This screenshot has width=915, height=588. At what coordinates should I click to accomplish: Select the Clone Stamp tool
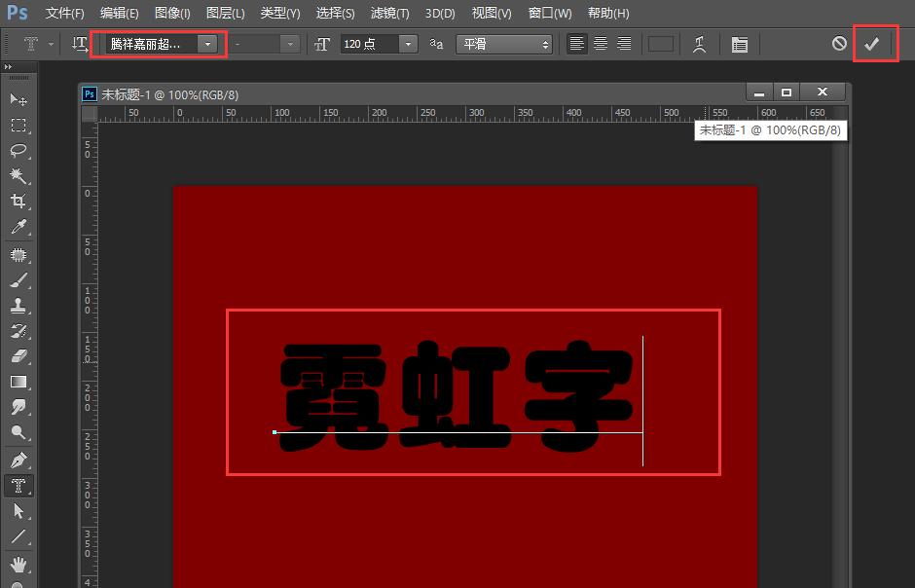(17, 305)
